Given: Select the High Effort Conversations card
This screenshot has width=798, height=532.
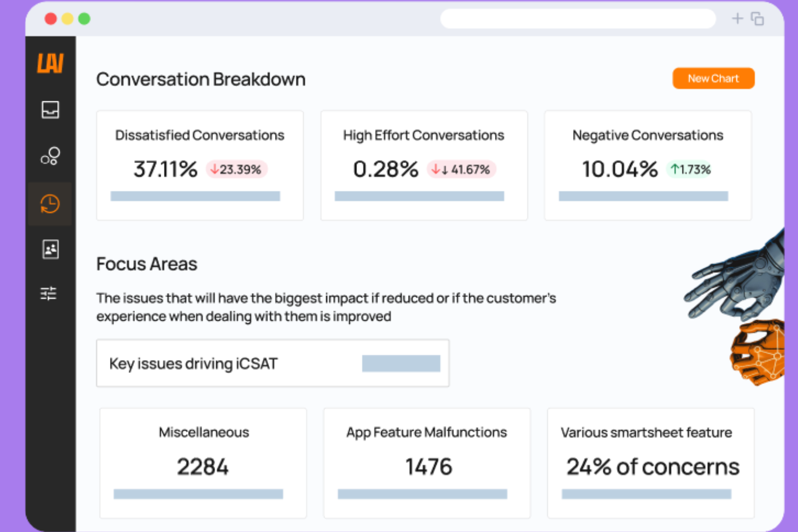Looking at the screenshot, I should pyautogui.click(x=424, y=165).
